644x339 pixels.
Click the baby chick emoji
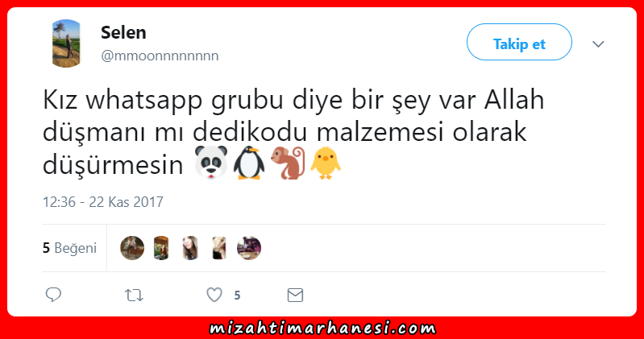point(326,163)
